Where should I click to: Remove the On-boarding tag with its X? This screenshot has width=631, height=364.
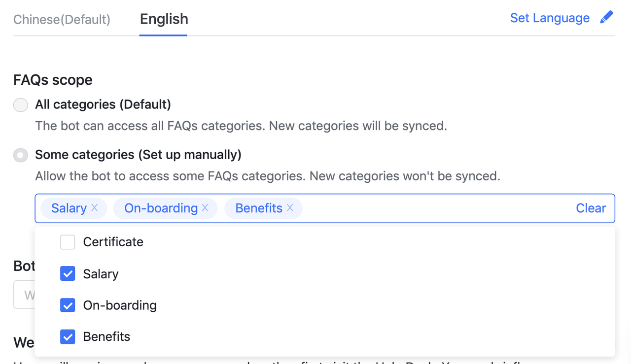coord(205,208)
